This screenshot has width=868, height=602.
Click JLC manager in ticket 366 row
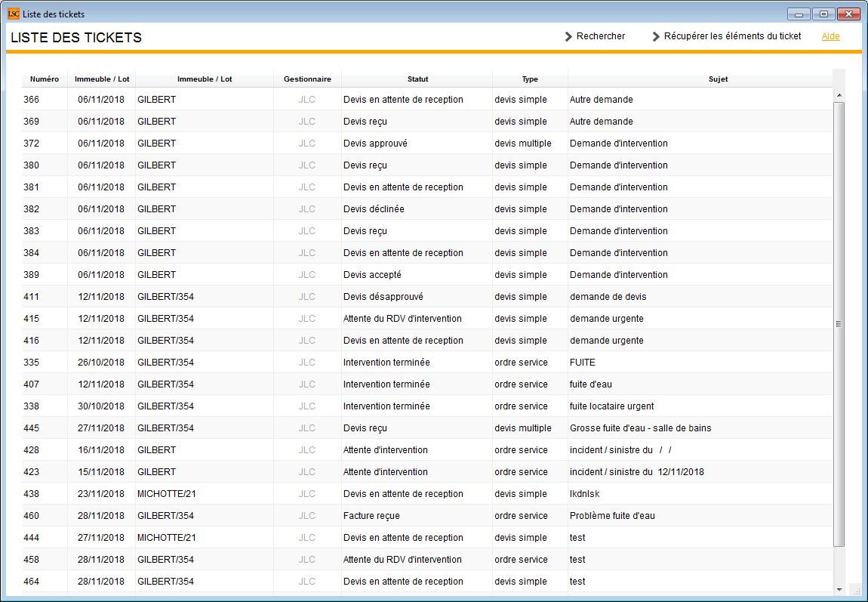pos(307,100)
